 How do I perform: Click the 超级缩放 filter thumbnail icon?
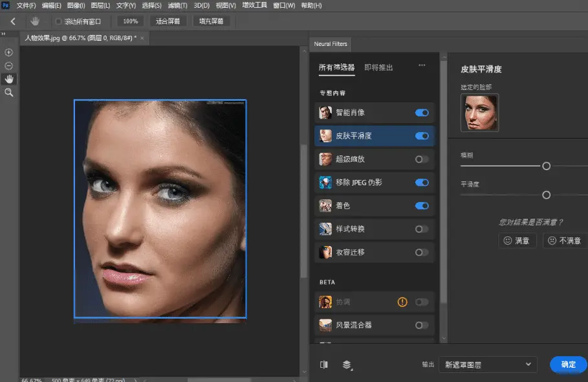click(325, 159)
